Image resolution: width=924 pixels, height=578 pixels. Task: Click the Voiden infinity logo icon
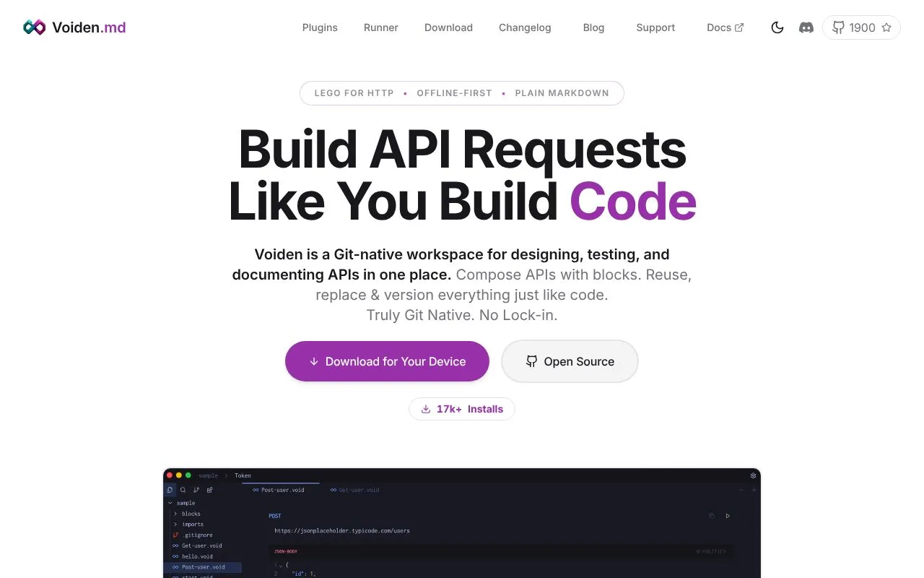[34, 27]
